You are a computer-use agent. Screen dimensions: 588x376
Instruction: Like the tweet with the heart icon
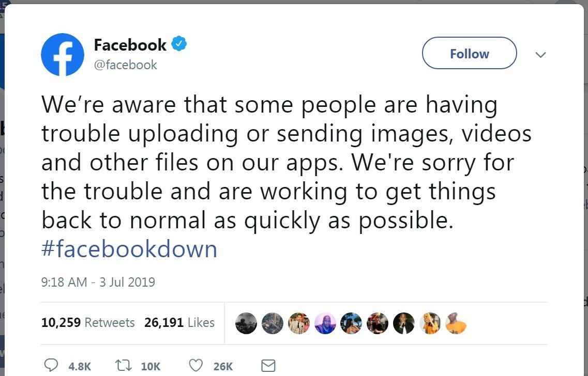coord(196,365)
